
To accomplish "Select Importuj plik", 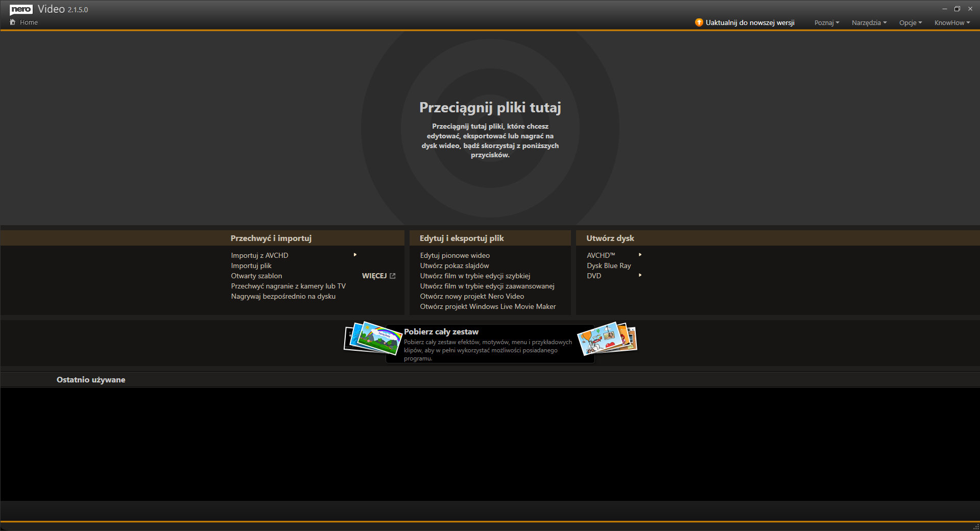I will click(x=251, y=265).
